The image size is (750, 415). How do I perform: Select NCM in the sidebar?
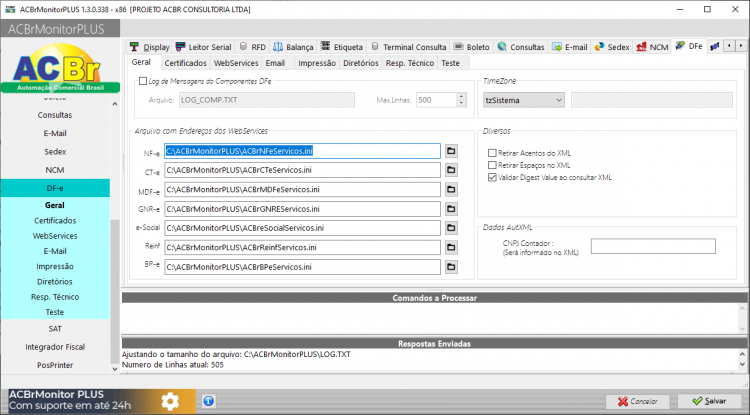pyautogui.click(x=55, y=170)
